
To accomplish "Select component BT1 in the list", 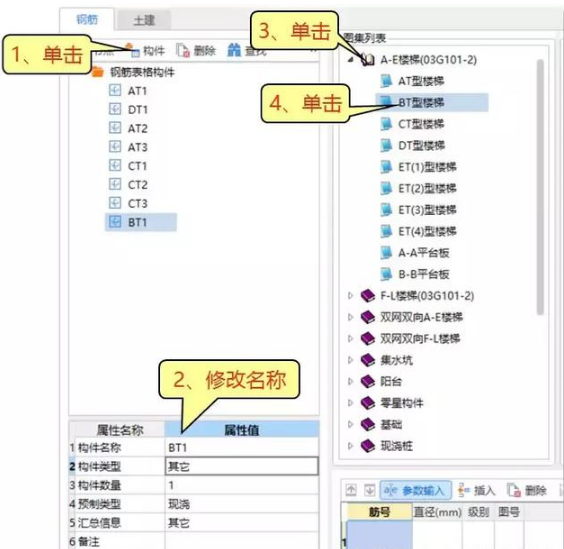I will tap(141, 222).
